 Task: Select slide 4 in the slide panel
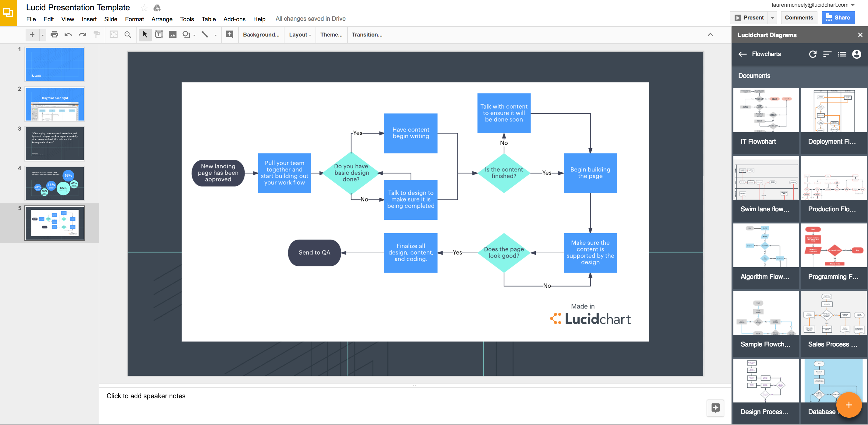pyautogui.click(x=55, y=180)
